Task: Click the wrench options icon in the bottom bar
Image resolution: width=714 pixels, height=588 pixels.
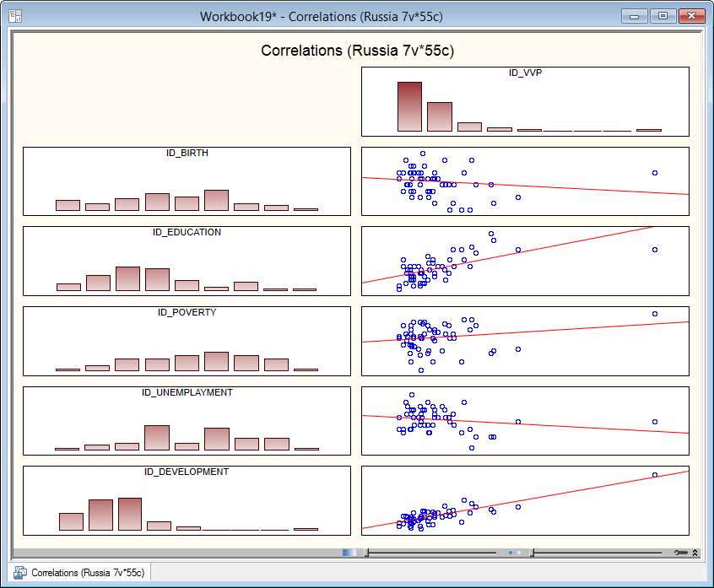Action: 681,553
